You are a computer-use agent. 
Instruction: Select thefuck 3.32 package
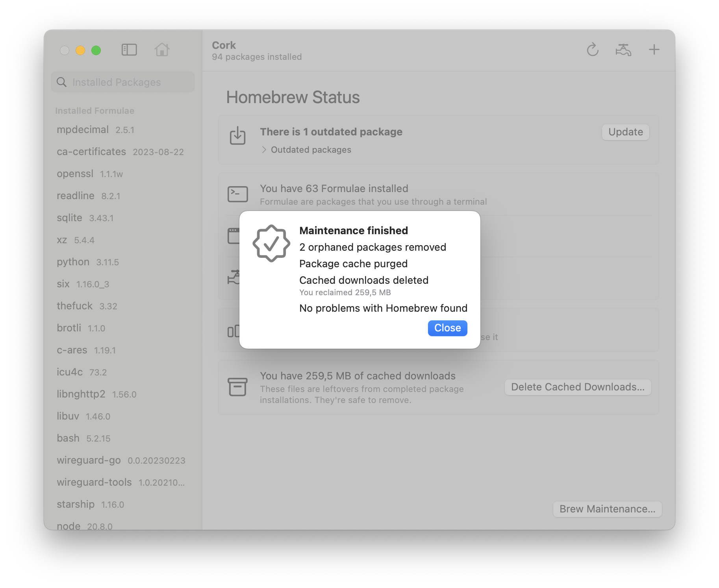tap(123, 306)
